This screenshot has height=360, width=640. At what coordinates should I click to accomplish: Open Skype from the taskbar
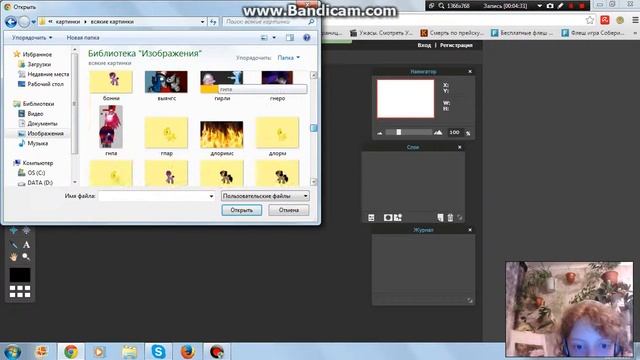coord(158,351)
